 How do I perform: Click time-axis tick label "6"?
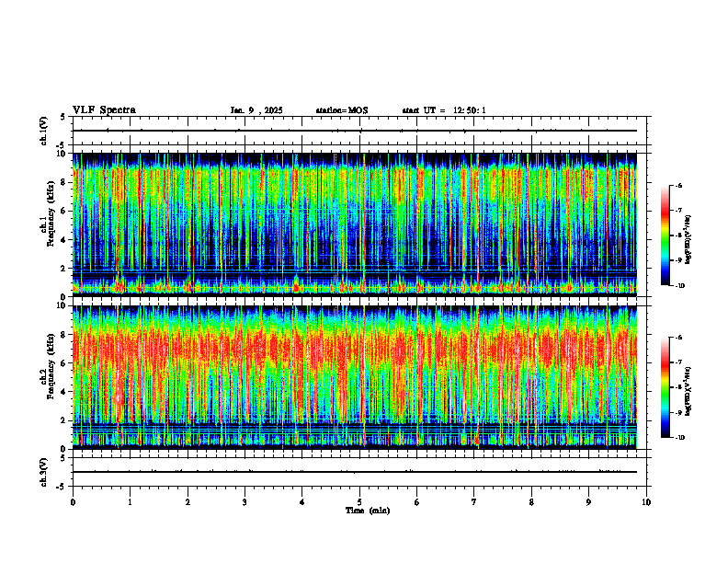pos(417,502)
